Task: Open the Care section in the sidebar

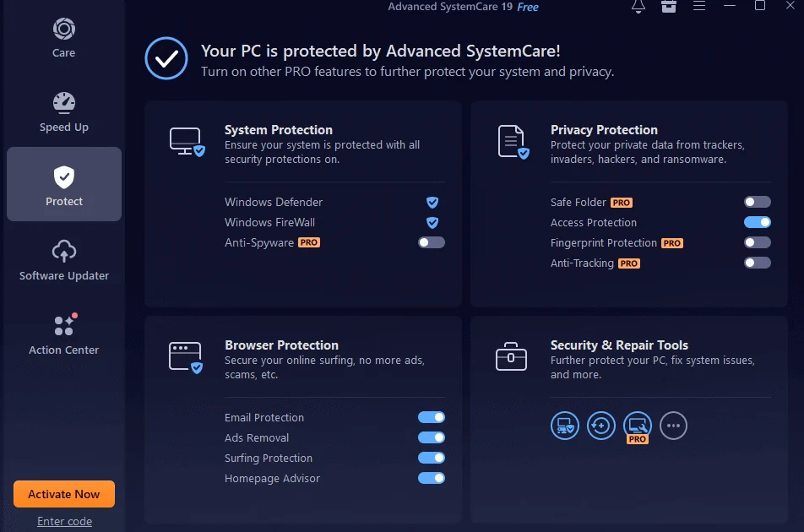Action: click(63, 37)
